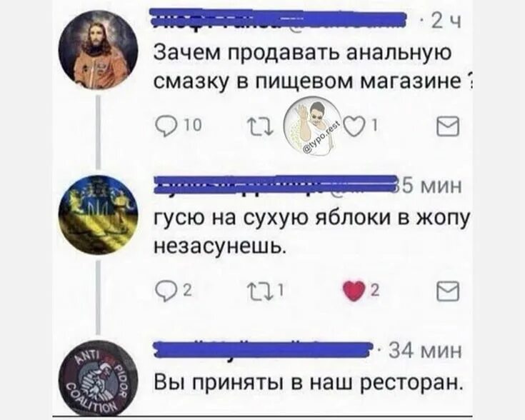The image size is (525, 420).
Task: Open the Jesus astronaut profile avatar
Action: tap(98, 50)
